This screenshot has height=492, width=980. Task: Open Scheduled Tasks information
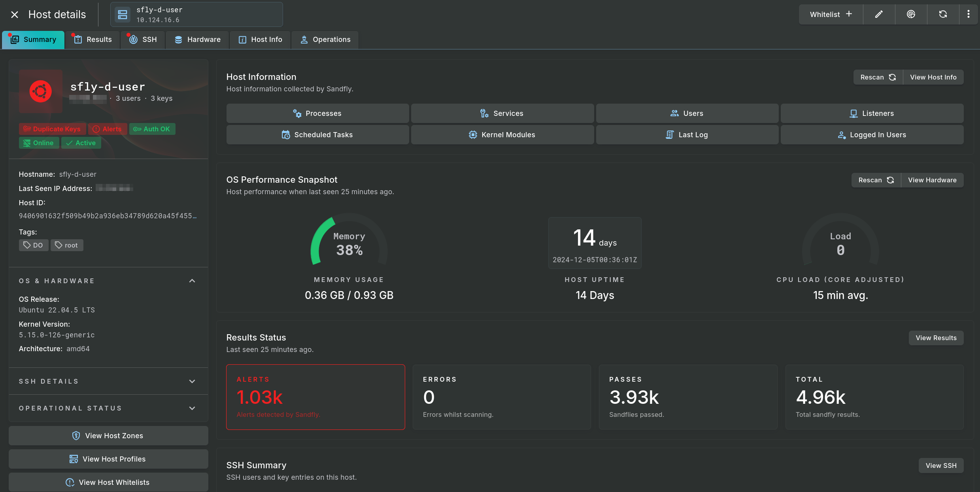pyautogui.click(x=317, y=135)
